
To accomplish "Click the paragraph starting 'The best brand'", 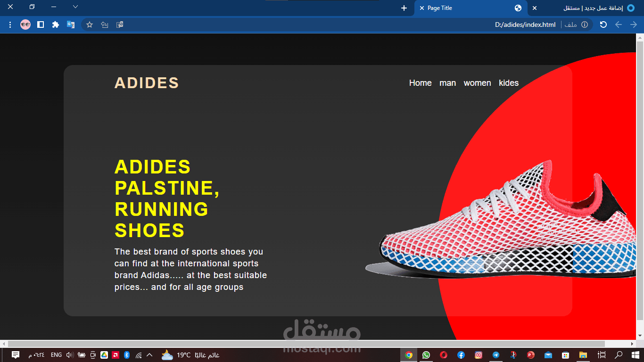I will (x=191, y=269).
